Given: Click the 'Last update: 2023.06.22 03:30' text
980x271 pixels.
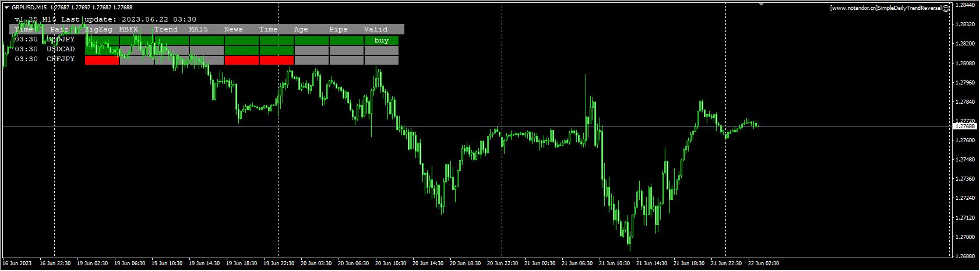Looking at the screenshot, I should (128, 19).
